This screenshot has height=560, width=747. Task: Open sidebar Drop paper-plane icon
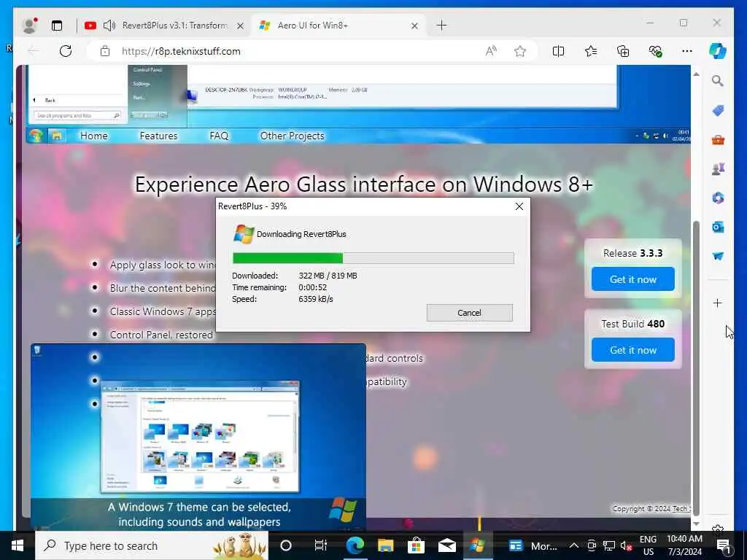(718, 256)
